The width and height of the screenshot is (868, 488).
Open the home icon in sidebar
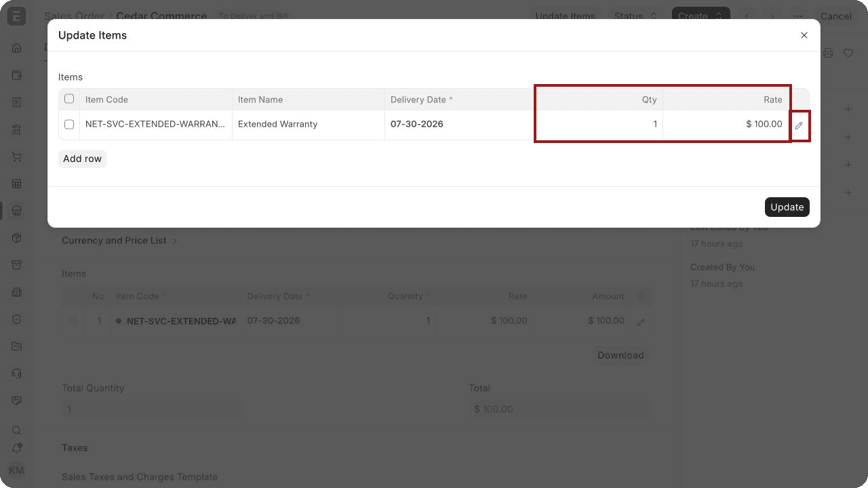(17, 48)
